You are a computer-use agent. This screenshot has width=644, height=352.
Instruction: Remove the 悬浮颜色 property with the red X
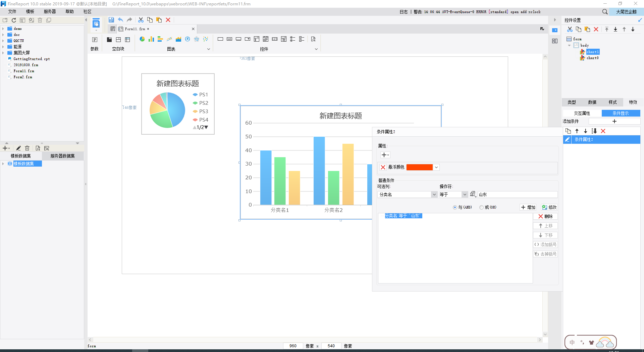pyautogui.click(x=383, y=167)
